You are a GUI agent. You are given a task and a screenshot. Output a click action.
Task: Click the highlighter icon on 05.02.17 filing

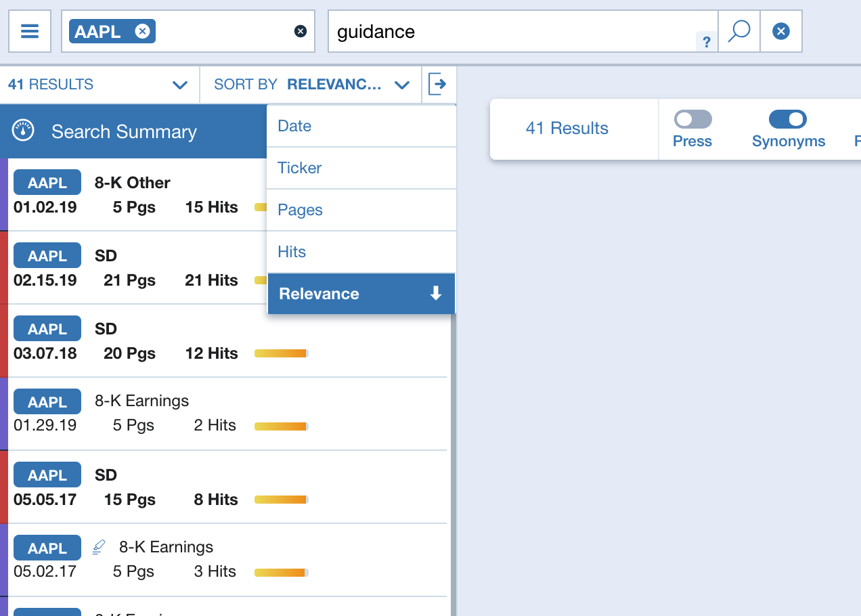coord(99,547)
